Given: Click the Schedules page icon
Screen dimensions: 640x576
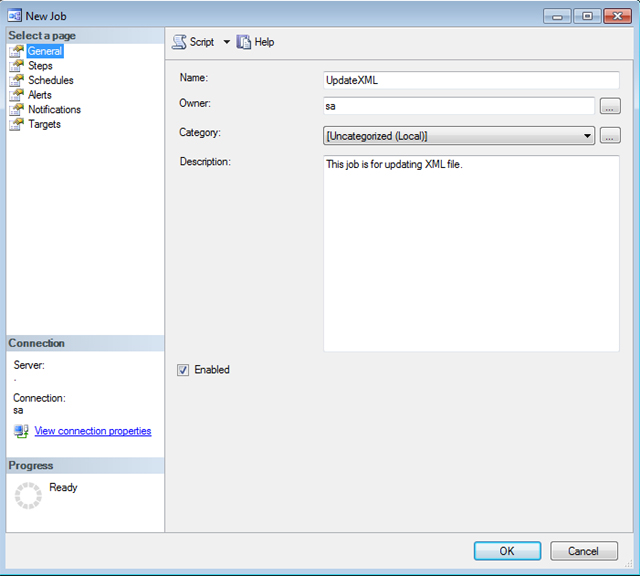Looking at the screenshot, I should [x=16, y=80].
